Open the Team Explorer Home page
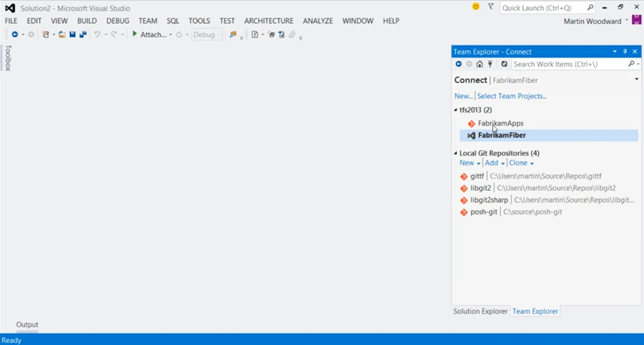The height and width of the screenshot is (345, 644). tap(479, 64)
